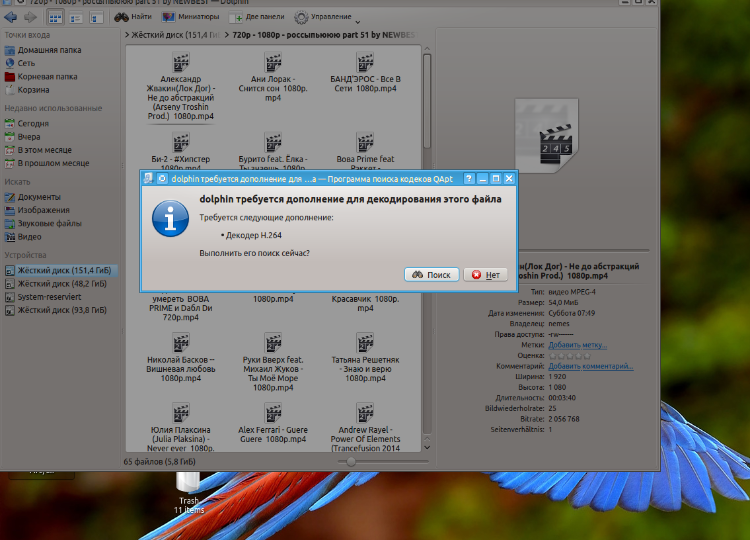The height and width of the screenshot is (540, 750).
Task: Toggle the Миниатюры previews button
Action: tap(190, 17)
